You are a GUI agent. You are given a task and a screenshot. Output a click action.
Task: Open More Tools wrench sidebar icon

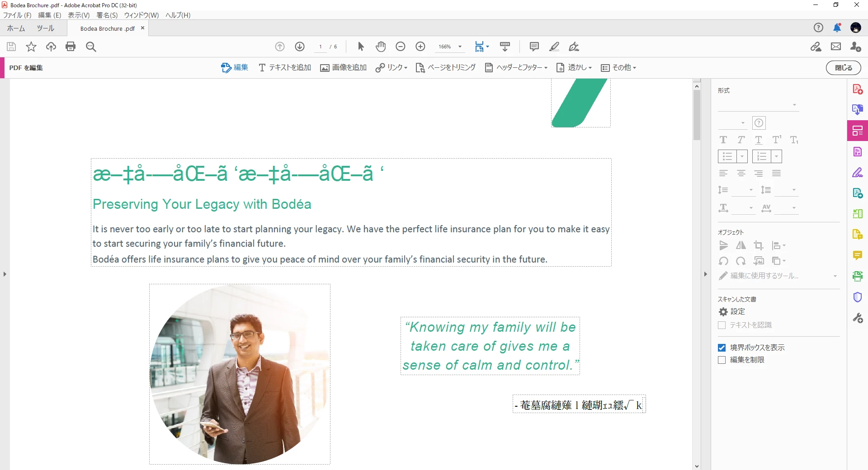pos(858,318)
